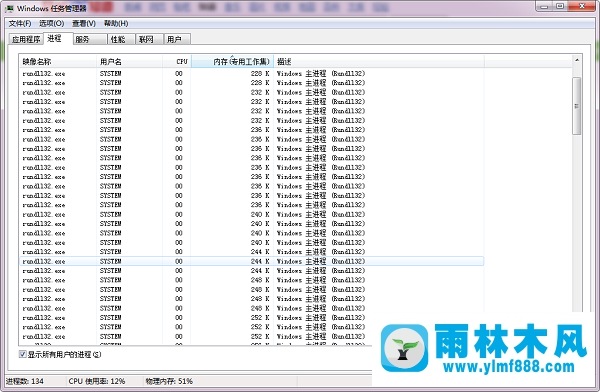Maximize the Windows 任务管理器 window
The width and height of the screenshot is (600, 392).
(559, 7)
